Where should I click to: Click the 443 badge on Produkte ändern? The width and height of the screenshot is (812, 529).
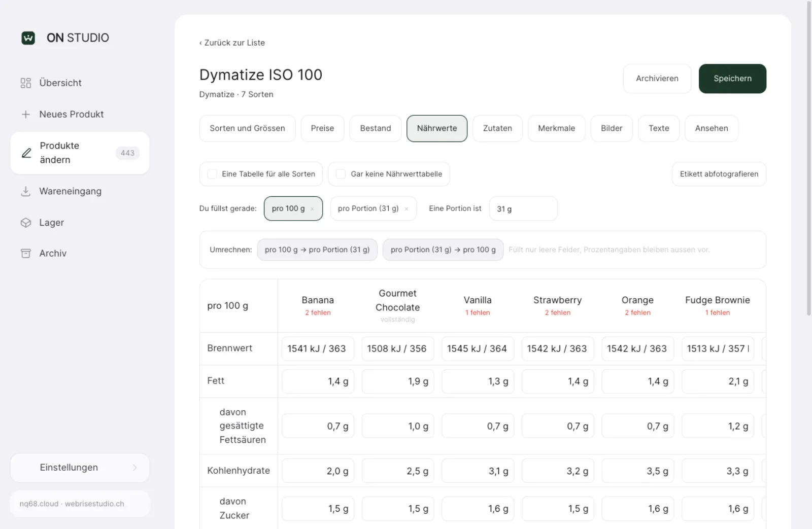pyautogui.click(x=127, y=153)
